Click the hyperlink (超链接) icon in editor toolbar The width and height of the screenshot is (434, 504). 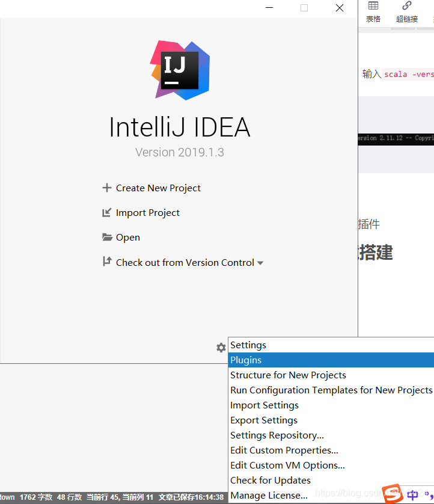tap(407, 5)
